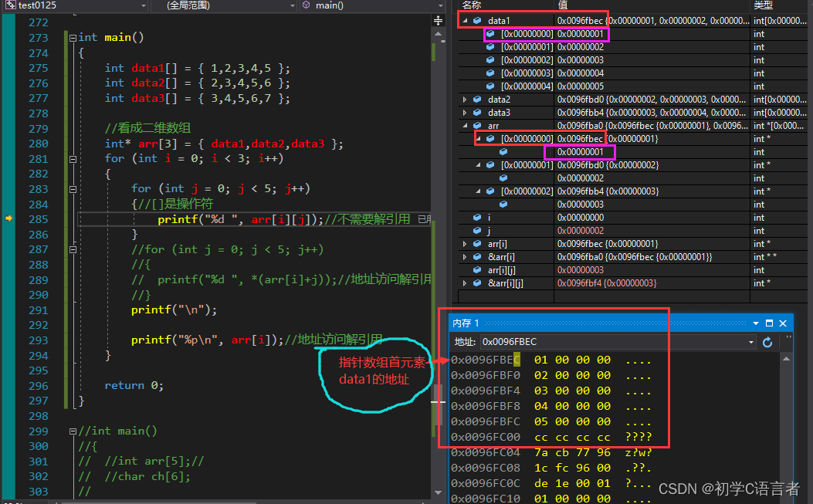Maximize the 内存 1 memory window
Image resolution: width=813 pixels, height=504 pixels.
(769, 323)
